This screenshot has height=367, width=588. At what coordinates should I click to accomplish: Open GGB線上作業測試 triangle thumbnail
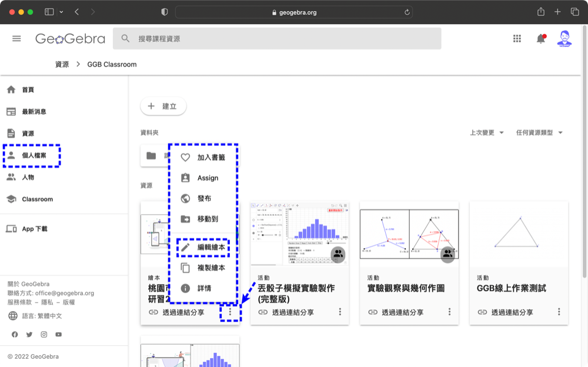(x=519, y=233)
